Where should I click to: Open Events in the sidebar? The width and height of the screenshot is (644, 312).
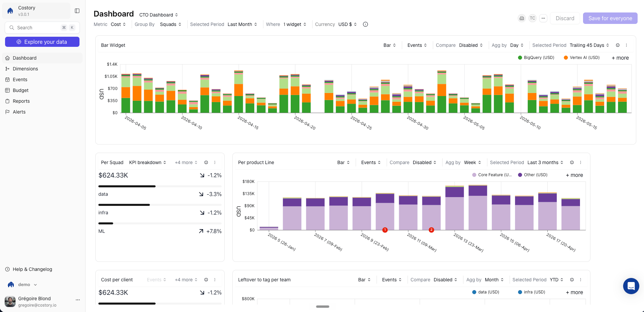(42, 80)
